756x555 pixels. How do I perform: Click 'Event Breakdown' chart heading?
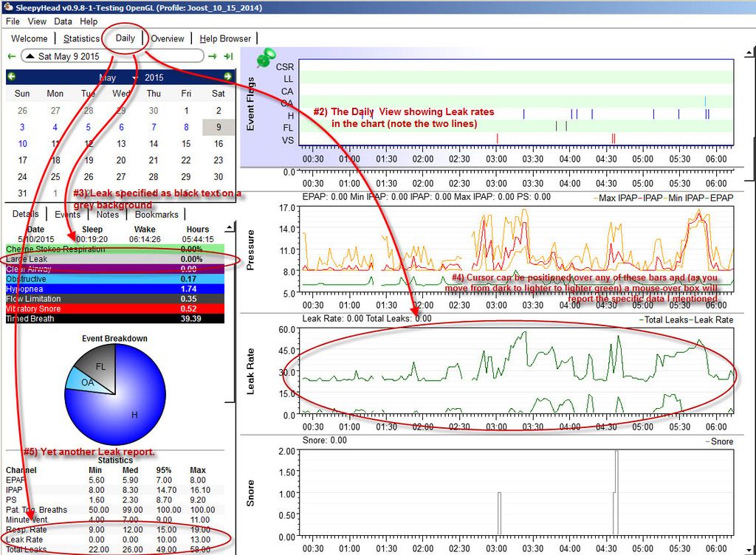pyautogui.click(x=114, y=338)
